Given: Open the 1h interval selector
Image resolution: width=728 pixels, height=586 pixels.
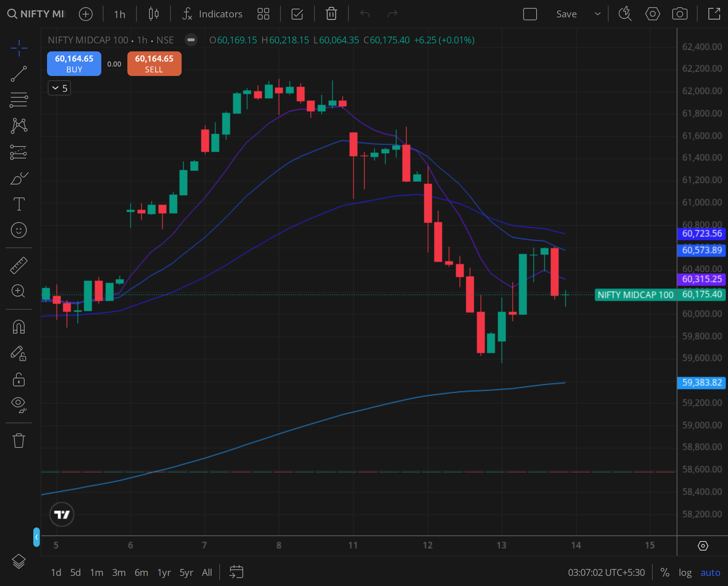Looking at the screenshot, I should click(119, 14).
